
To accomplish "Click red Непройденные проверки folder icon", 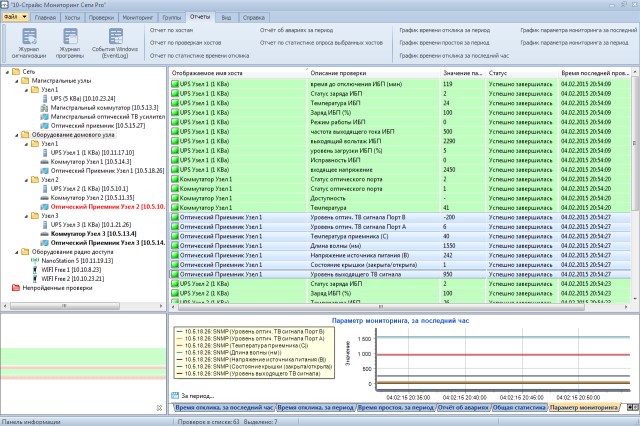I will click(16, 288).
